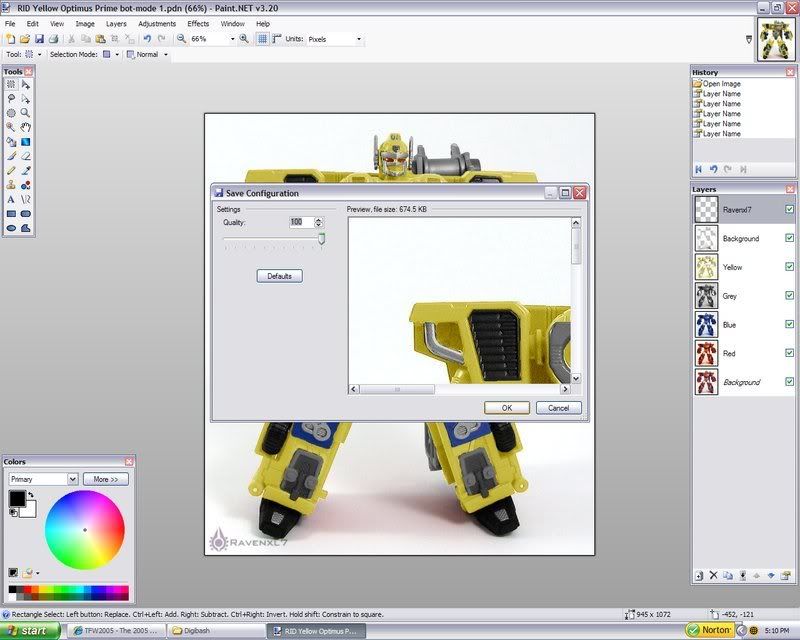Open the zoom percentage dropdown showing 66%
This screenshot has width=800, height=640.
coord(233,39)
